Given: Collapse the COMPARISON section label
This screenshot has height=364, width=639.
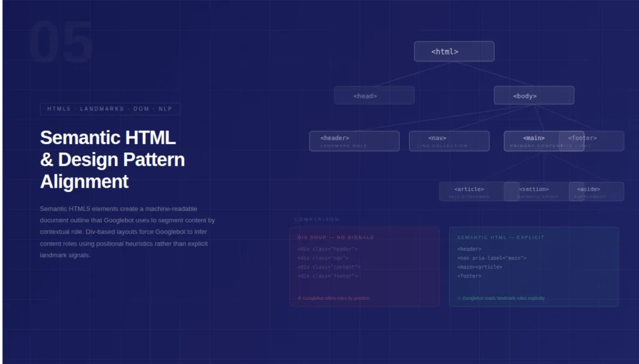Looking at the screenshot, I should click(x=317, y=219).
